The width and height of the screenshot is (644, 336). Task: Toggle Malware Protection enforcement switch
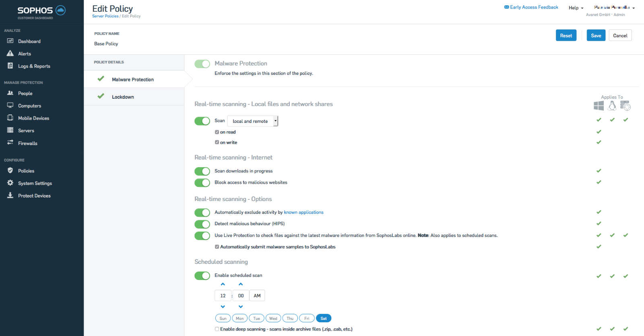click(202, 64)
